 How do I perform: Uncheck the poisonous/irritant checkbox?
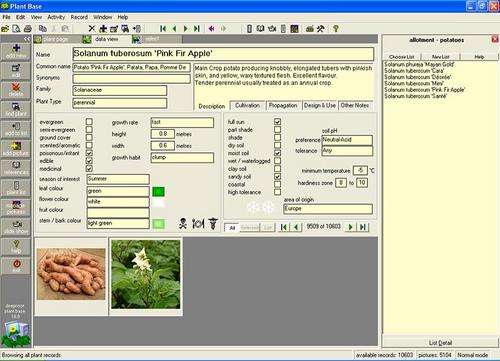point(89,153)
